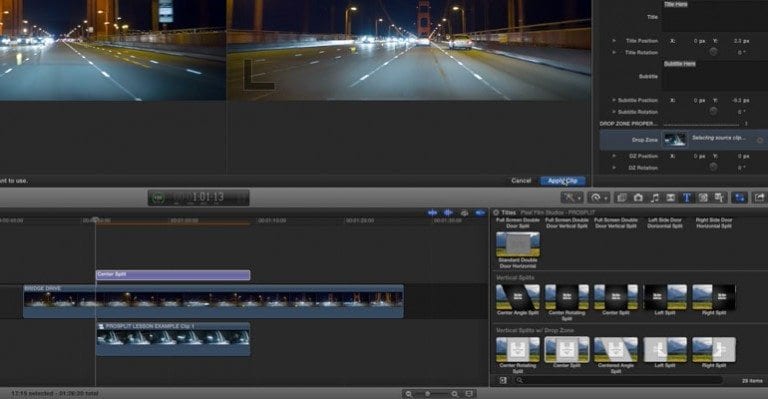The height and width of the screenshot is (399, 768).
Task: Click Subtitle Position Y value
Action: click(x=741, y=100)
